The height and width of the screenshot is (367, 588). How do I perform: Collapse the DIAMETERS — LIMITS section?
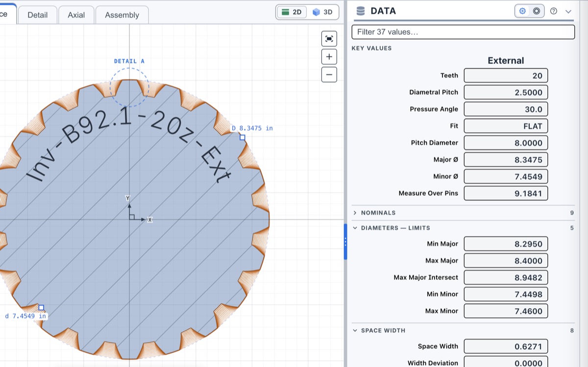[x=463, y=228]
